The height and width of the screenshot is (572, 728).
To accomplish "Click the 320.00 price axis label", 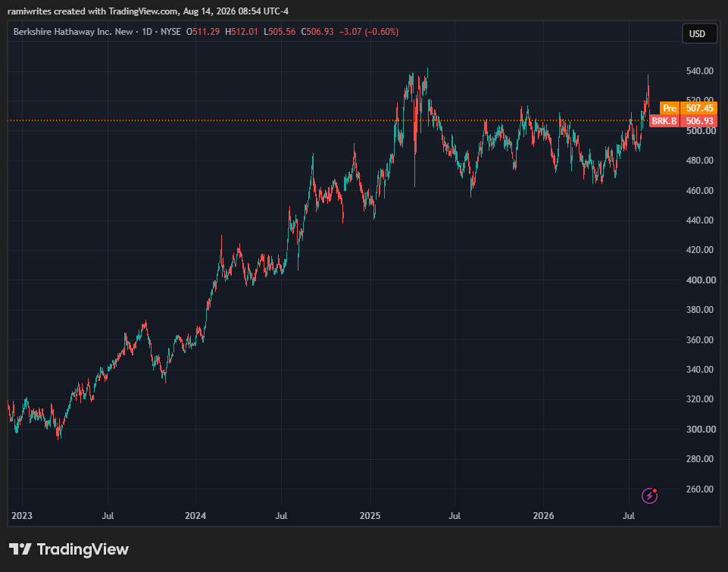I will pos(700,399).
